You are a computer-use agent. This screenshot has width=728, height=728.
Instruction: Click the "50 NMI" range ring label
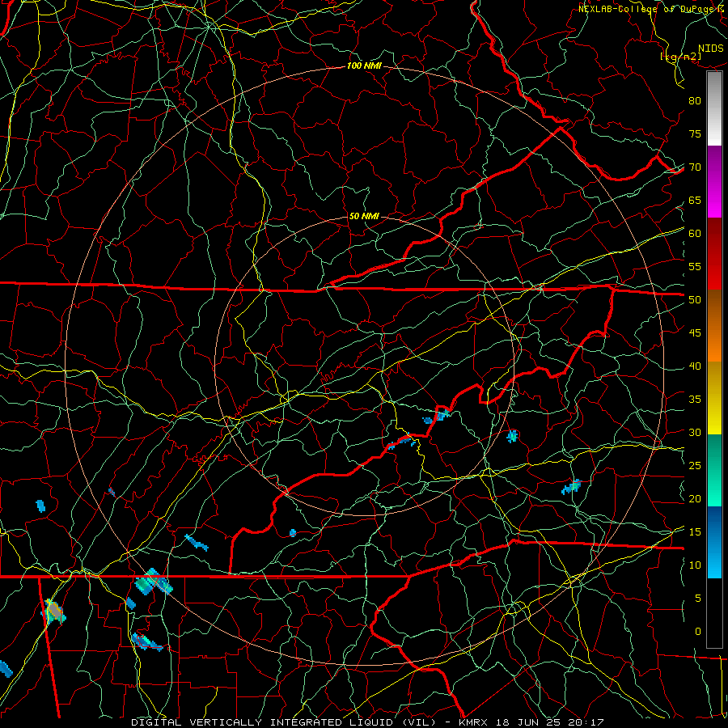coord(364,216)
